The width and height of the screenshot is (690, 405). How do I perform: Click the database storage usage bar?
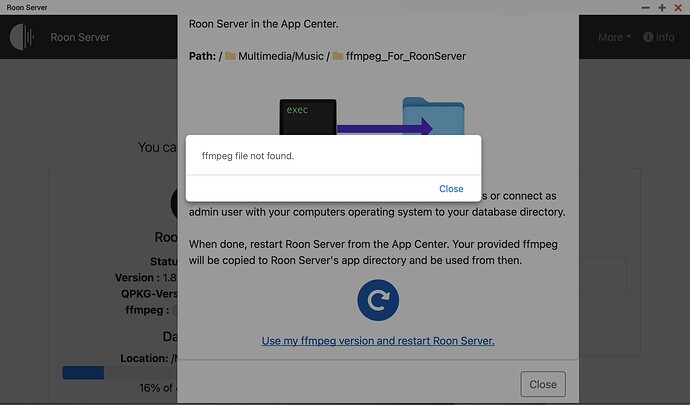120,372
